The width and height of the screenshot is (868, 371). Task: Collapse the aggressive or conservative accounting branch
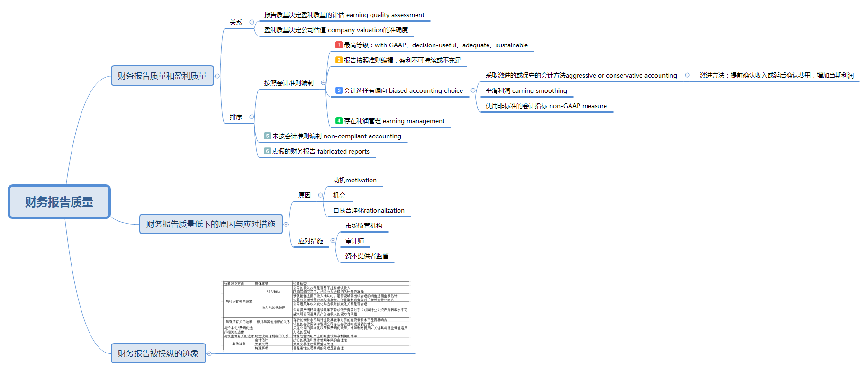point(687,75)
